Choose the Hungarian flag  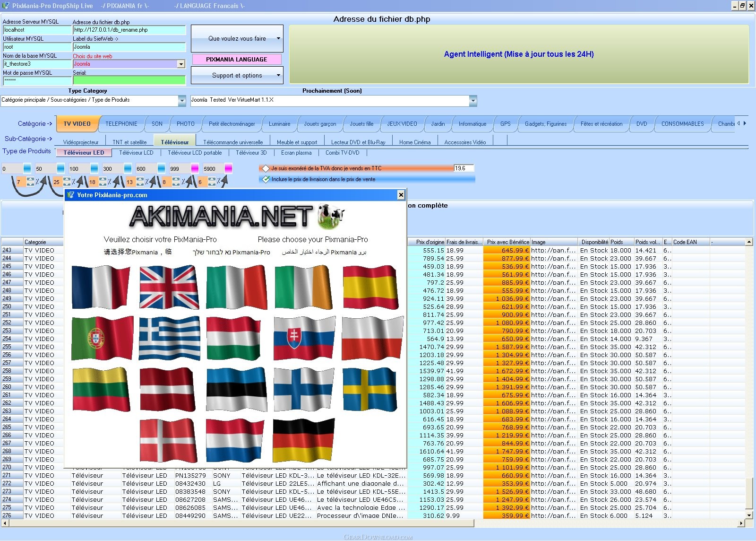click(x=234, y=338)
